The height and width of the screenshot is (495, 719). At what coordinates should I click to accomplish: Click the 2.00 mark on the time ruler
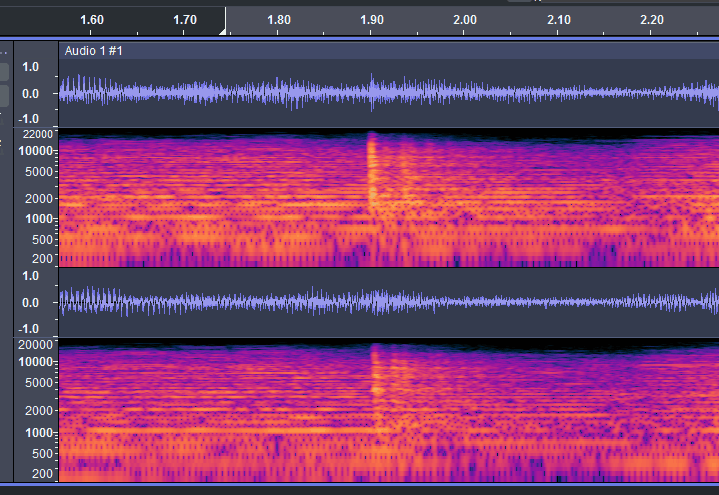click(x=465, y=20)
